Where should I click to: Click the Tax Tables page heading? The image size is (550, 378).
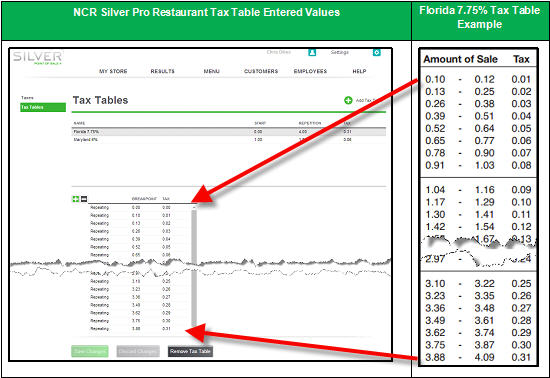click(100, 100)
